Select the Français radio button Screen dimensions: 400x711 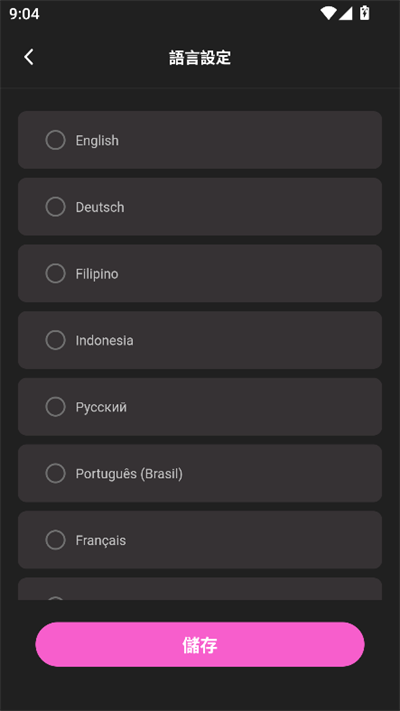point(55,540)
